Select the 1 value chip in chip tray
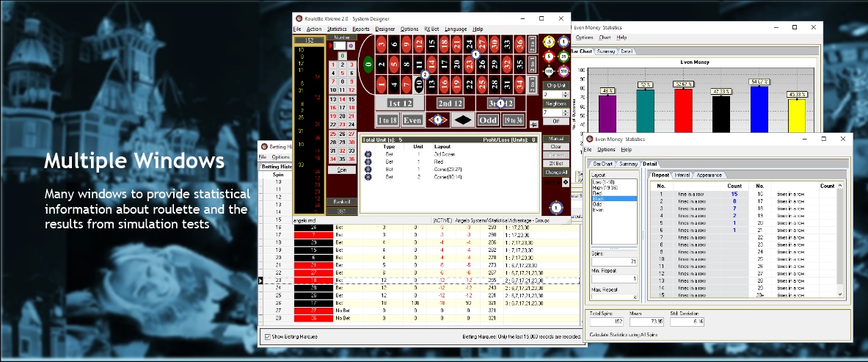This screenshot has height=362, width=868. click(x=564, y=42)
